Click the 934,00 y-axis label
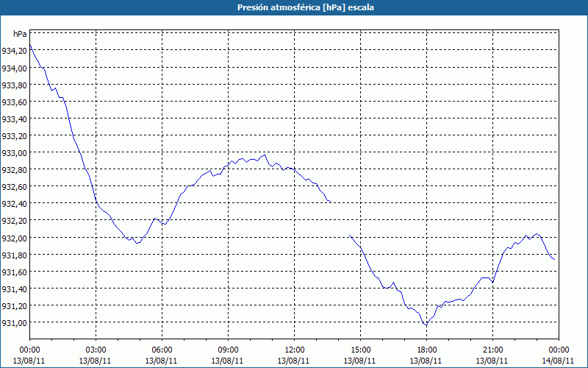588x368 pixels. pyautogui.click(x=15, y=68)
